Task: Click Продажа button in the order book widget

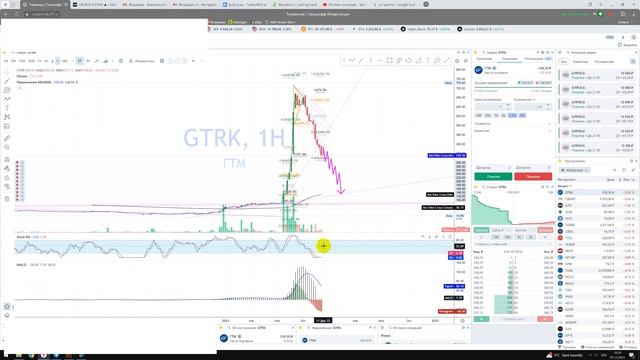Action: (x=545, y=230)
